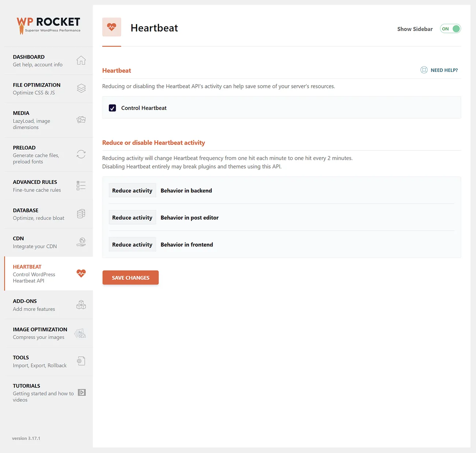
Task: Navigate to the DATABASE section
Action: [48, 214]
